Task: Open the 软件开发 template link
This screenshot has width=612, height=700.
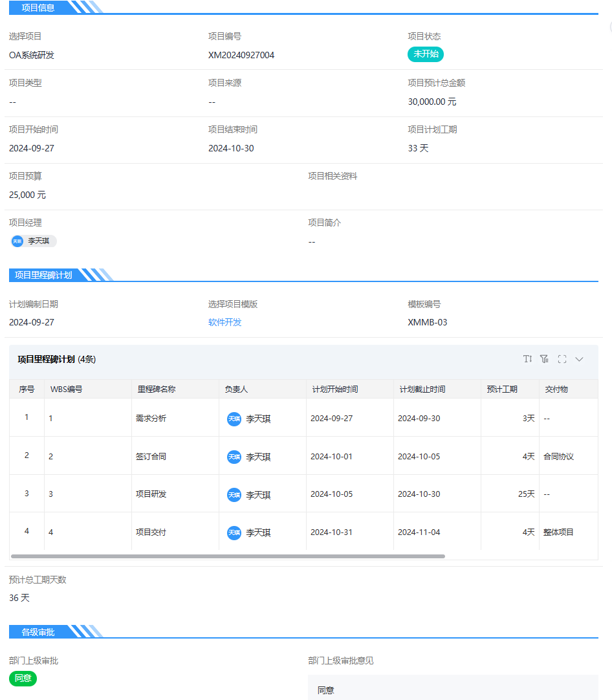Action: click(x=224, y=322)
